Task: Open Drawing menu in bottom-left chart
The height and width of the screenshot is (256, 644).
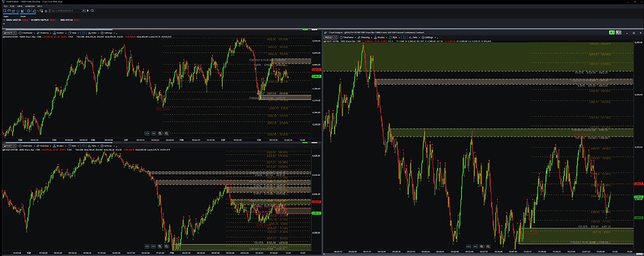Action: coord(43,145)
